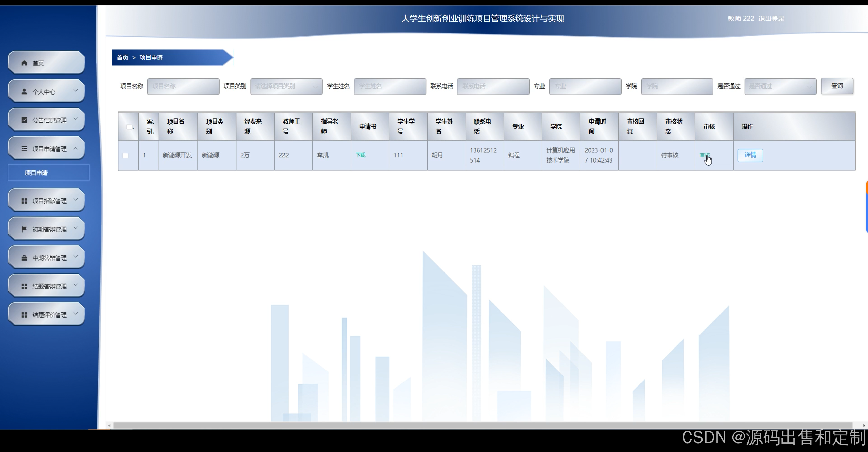Expand the 结题答辩管理 menu chevron
This screenshot has height=452, width=868.
[x=76, y=285]
